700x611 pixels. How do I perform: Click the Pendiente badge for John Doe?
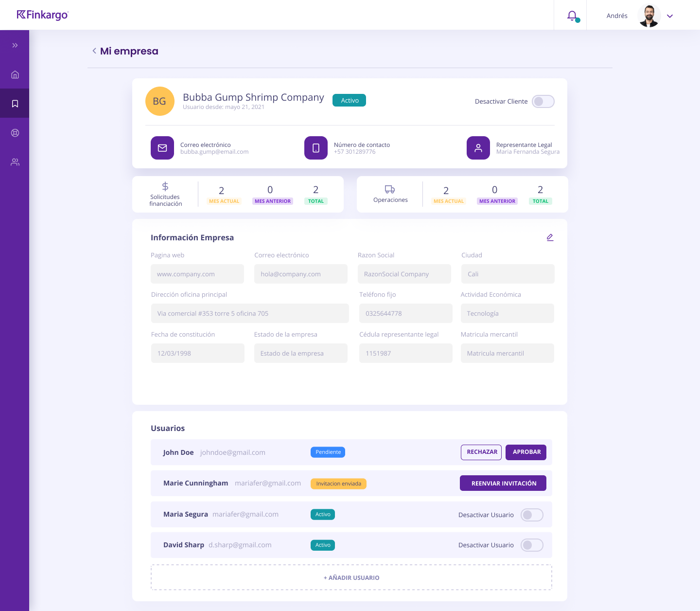tap(328, 452)
